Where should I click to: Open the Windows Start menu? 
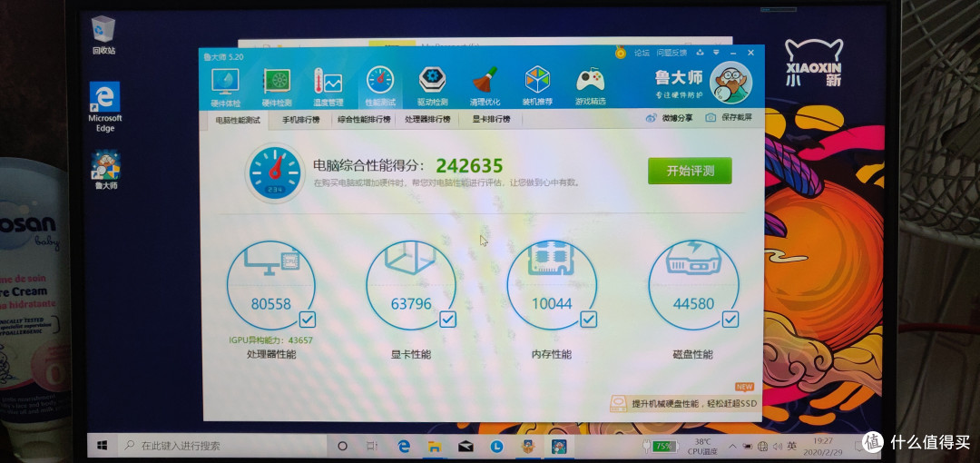tap(103, 446)
